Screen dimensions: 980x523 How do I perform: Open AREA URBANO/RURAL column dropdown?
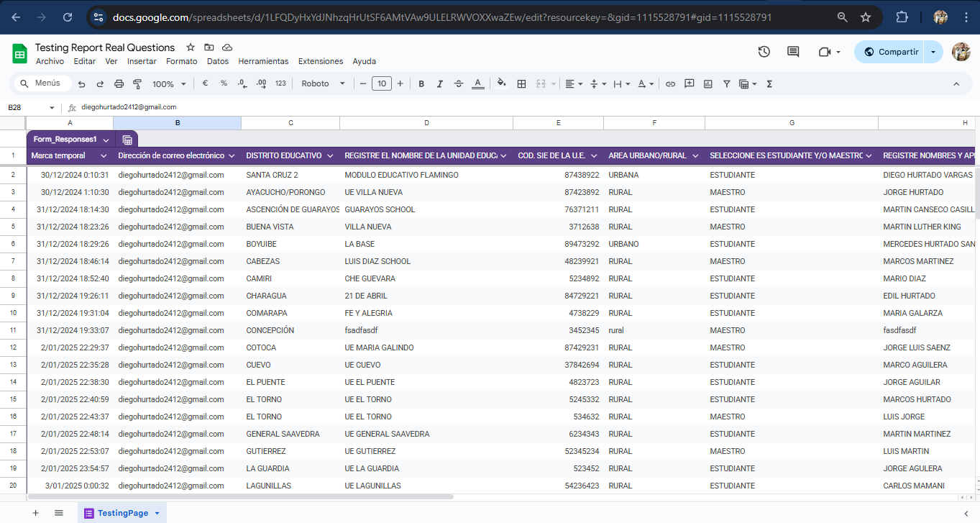tap(695, 155)
